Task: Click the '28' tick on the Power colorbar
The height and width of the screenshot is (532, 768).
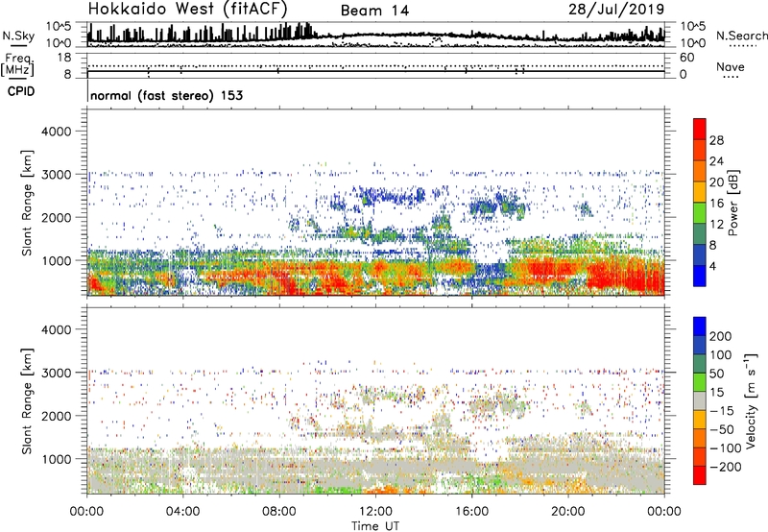Action: (716, 140)
